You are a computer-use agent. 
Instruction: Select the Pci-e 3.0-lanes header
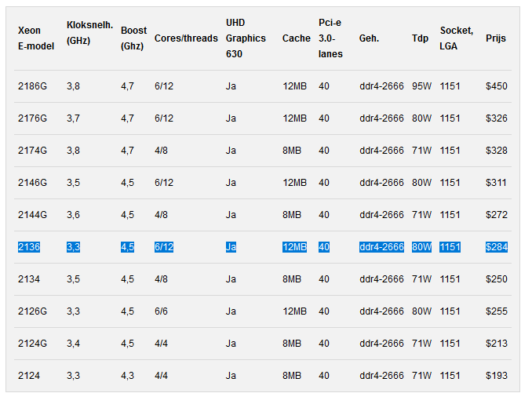tap(330, 38)
